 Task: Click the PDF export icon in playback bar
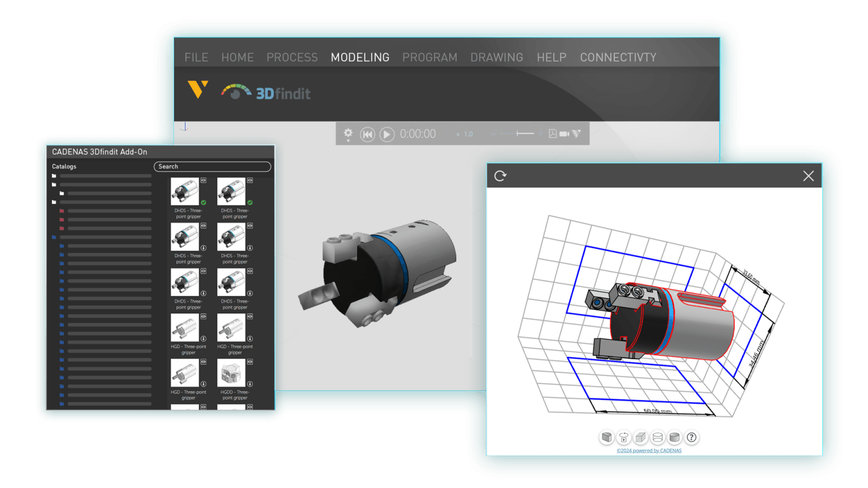[x=553, y=134]
